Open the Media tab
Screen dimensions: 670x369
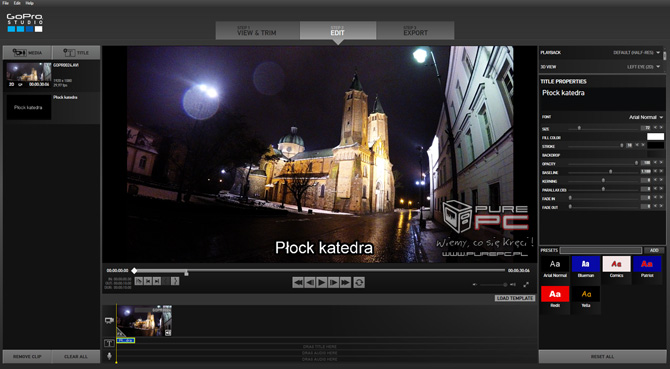point(27,53)
